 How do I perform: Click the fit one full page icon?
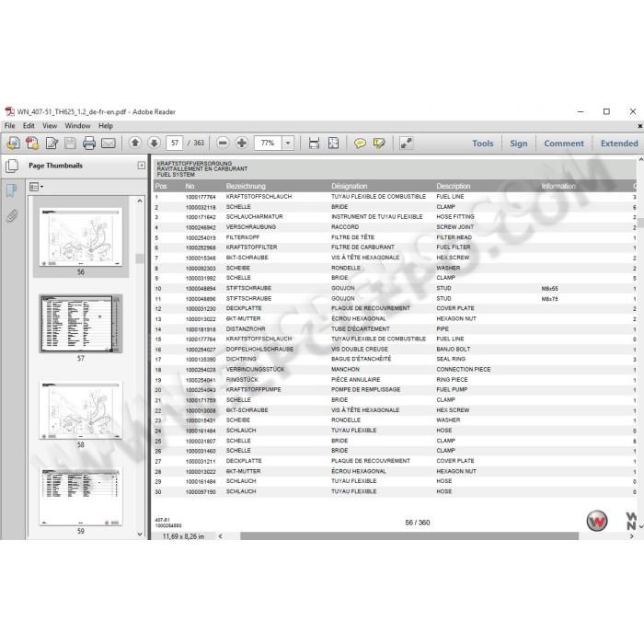click(333, 143)
